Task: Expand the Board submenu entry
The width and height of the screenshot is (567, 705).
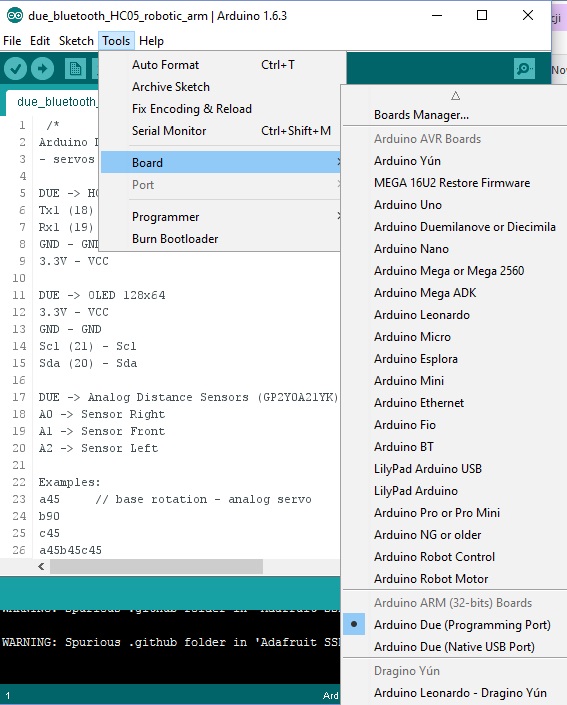Action: [220, 162]
